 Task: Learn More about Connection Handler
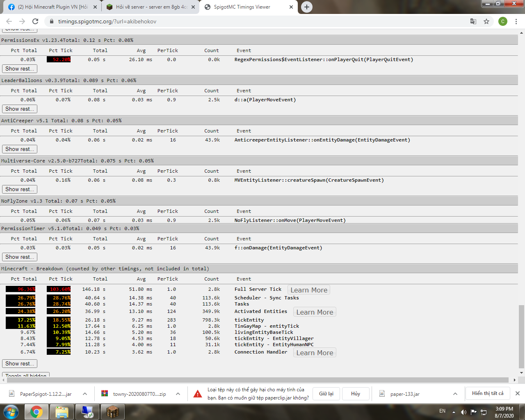(315, 353)
